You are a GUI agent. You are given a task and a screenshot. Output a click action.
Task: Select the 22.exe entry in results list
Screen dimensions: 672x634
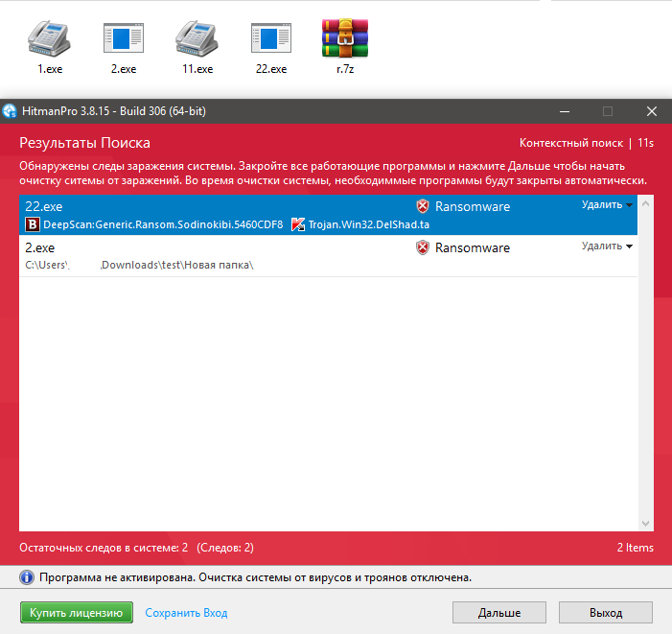click(x=328, y=215)
